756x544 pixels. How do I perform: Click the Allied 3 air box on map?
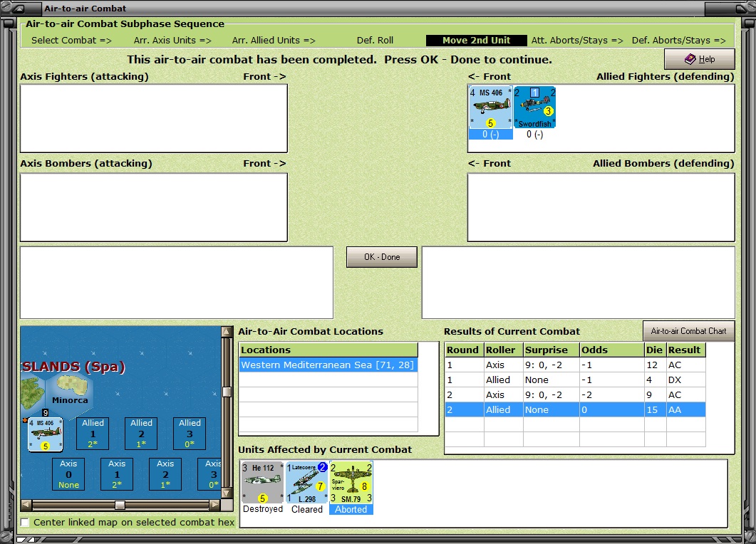tap(190, 433)
